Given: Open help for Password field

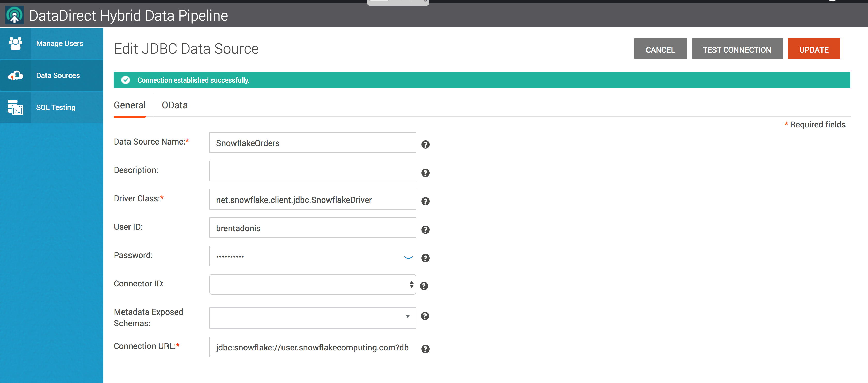Looking at the screenshot, I should coord(425,258).
